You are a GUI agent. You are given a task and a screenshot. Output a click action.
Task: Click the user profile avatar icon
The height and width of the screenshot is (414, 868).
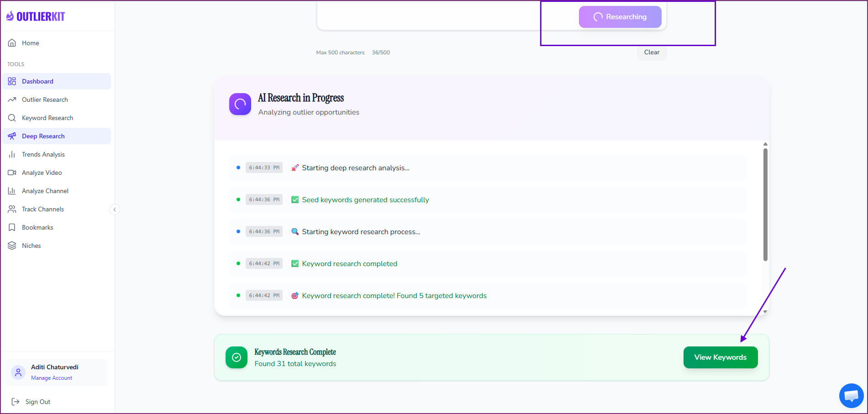click(x=18, y=372)
